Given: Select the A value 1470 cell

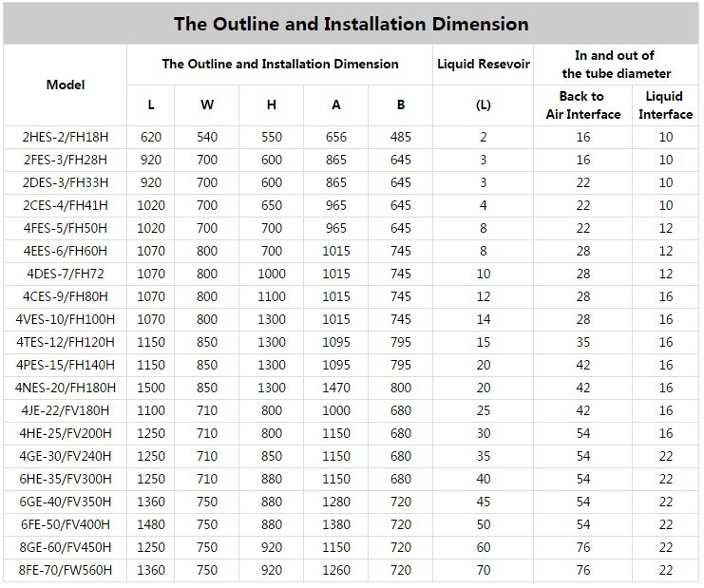Looking at the screenshot, I should (336, 388).
